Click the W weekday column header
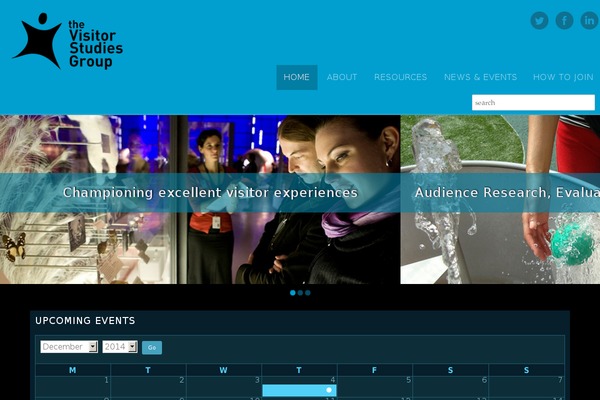Screen dimensions: 600x400 pyautogui.click(x=223, y=370)
